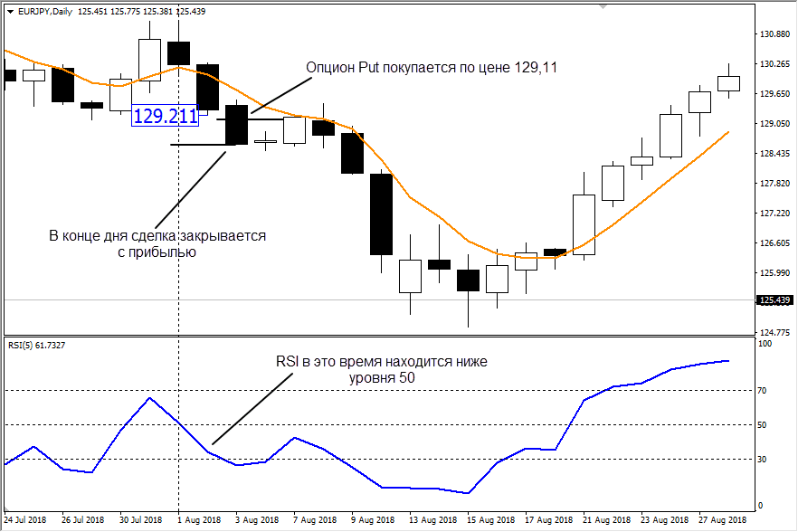Image resolution: width=798 pixels, height=532 pixels.
Task: Click the 1 Aug 2018 date label
Action: click(199, 520)
